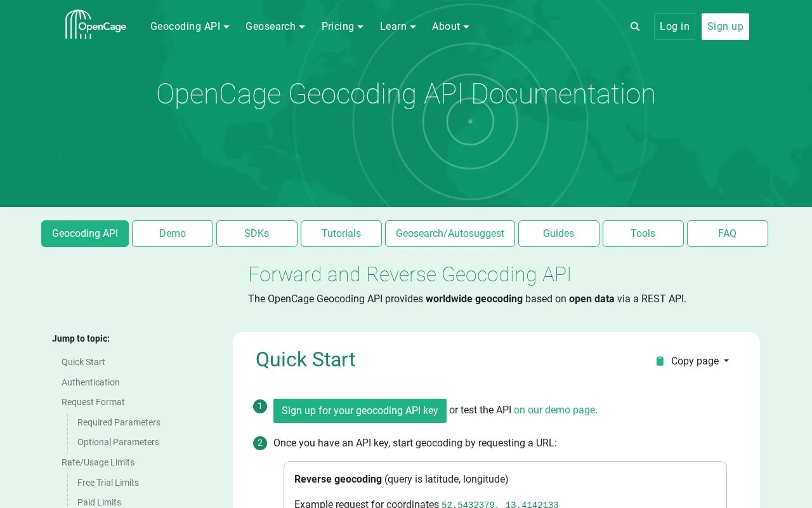Screen dimensions: 812x508
Task: Follow the "on our demo page" link
Action: [x=554, y=410]
